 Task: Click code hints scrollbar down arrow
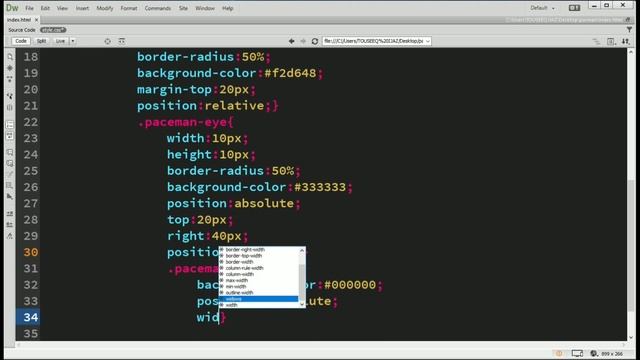(x=302, y=304)
